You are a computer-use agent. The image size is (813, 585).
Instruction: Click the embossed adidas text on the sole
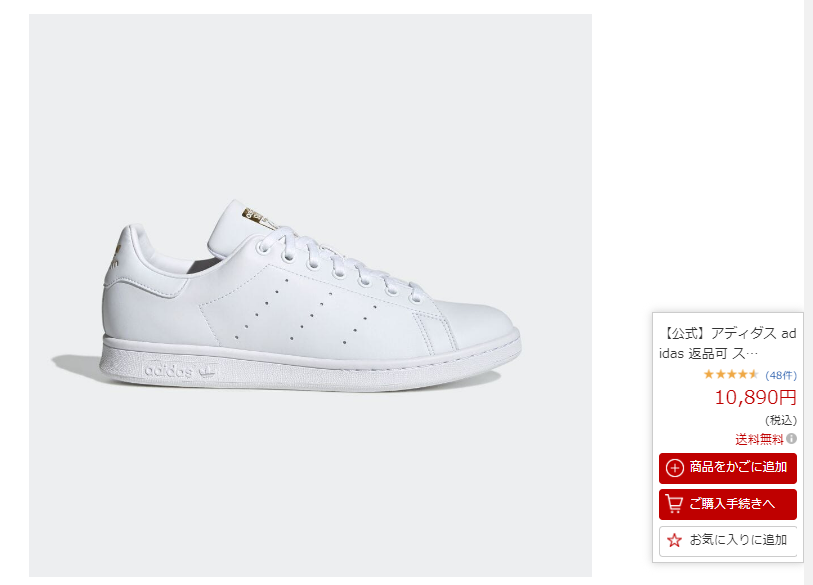pos(168,372)
